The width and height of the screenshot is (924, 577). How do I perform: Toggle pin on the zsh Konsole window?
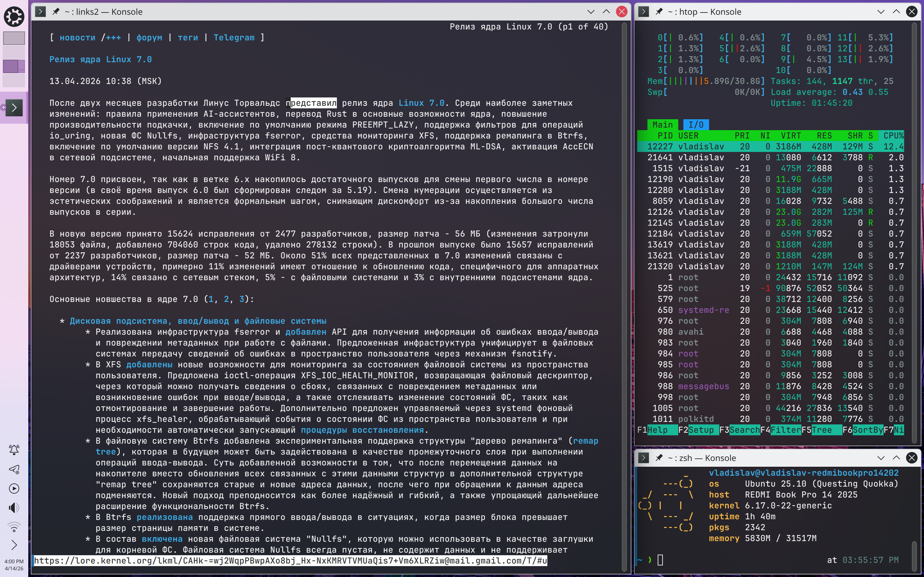coord(659,458)
